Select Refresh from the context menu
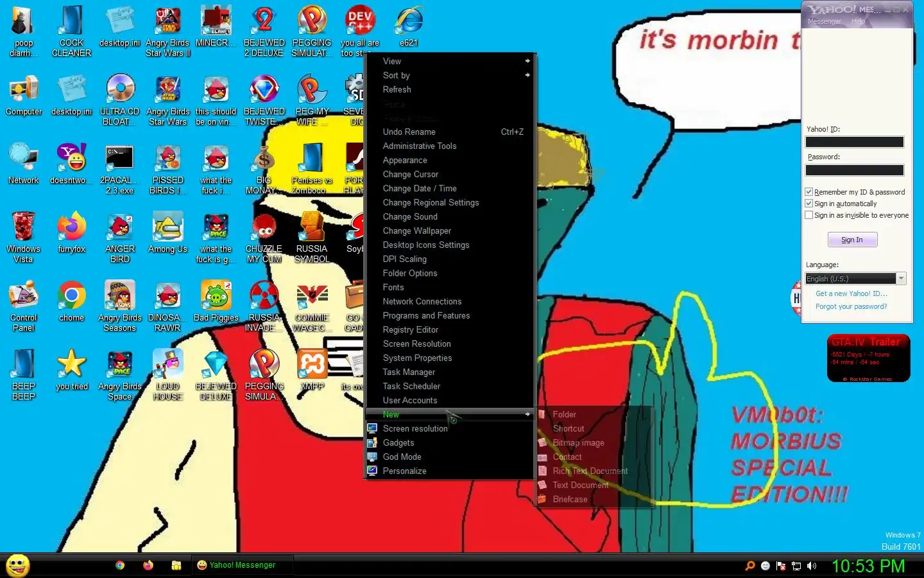The image size is (924, 578). pyautogui.click(x=449, y=89)
